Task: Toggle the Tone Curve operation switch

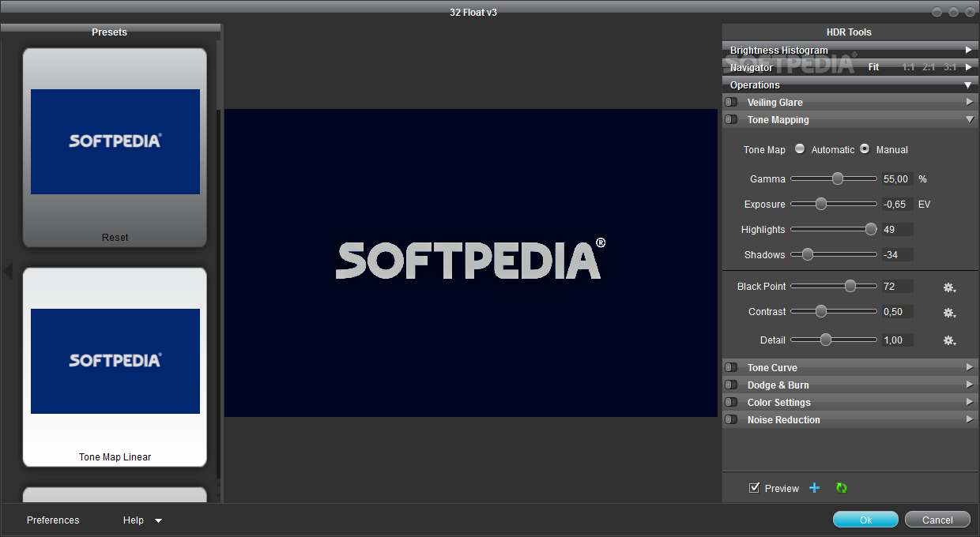Action: [731, 368]
